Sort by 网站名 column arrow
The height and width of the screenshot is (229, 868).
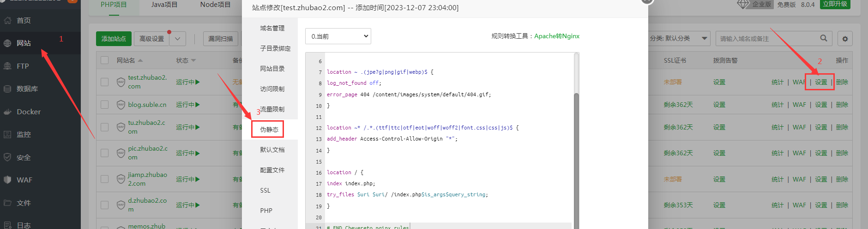coord(140,60)
